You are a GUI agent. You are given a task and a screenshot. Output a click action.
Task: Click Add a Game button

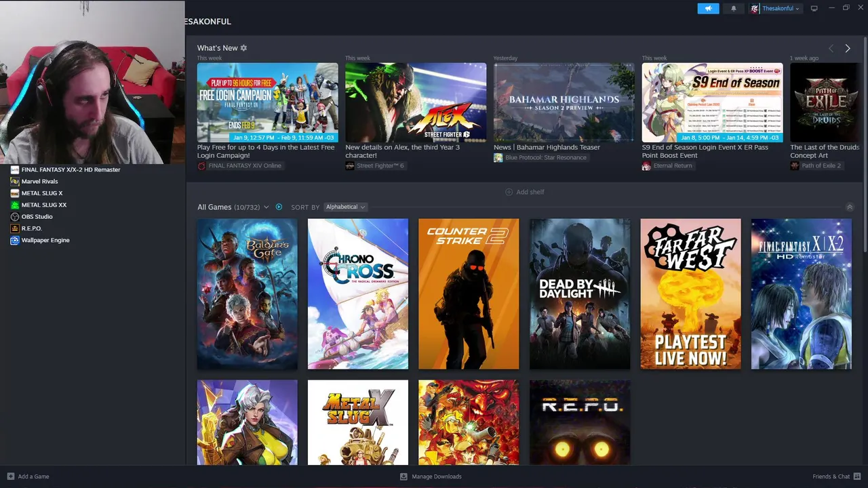click(28, 476)
